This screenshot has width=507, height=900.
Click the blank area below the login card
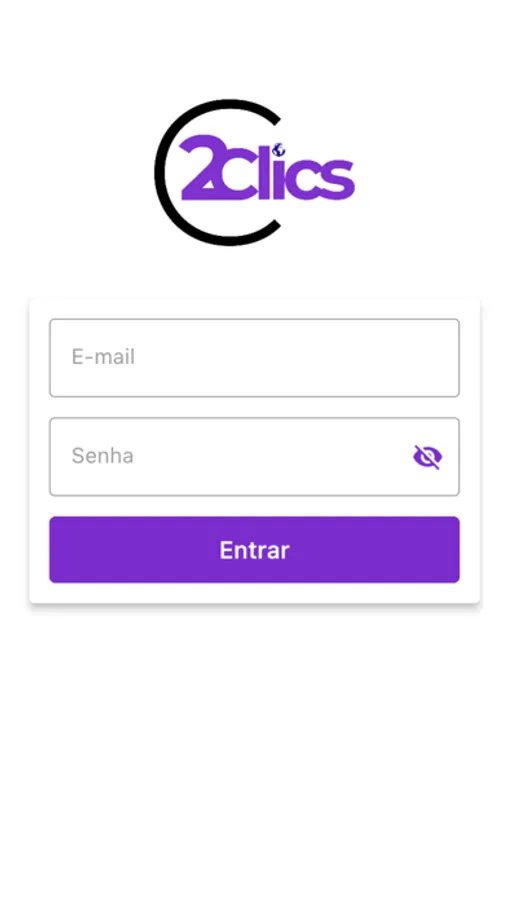pos(254,746)
